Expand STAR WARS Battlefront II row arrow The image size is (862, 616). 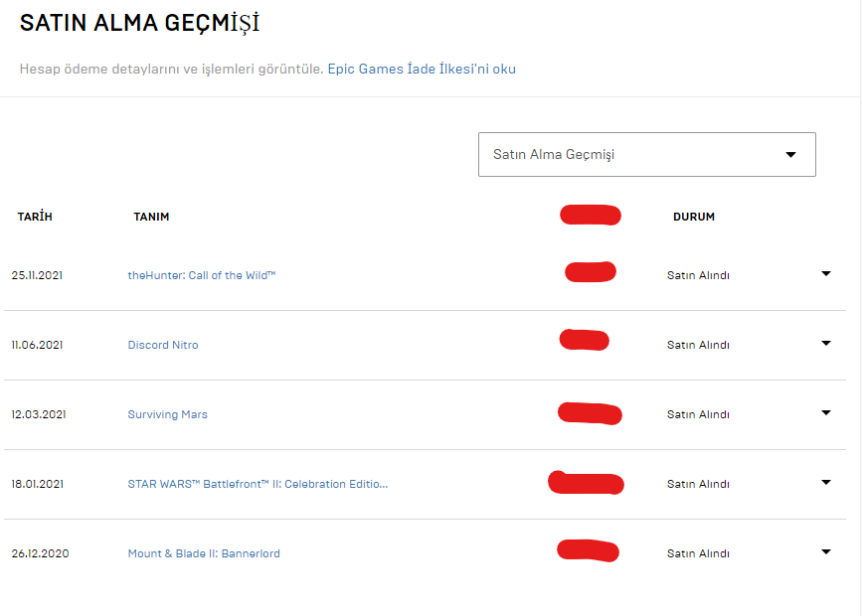(x=826, y=483)
